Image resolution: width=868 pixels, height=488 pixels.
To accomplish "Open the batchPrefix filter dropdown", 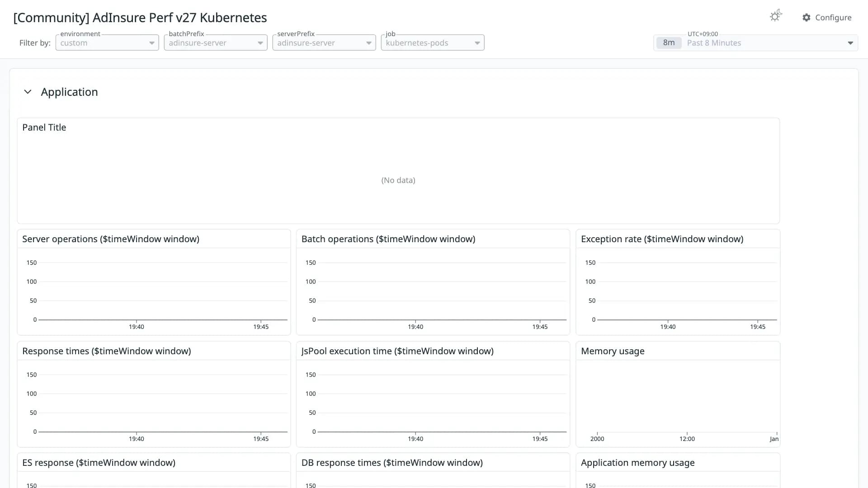I will [216, 43].
